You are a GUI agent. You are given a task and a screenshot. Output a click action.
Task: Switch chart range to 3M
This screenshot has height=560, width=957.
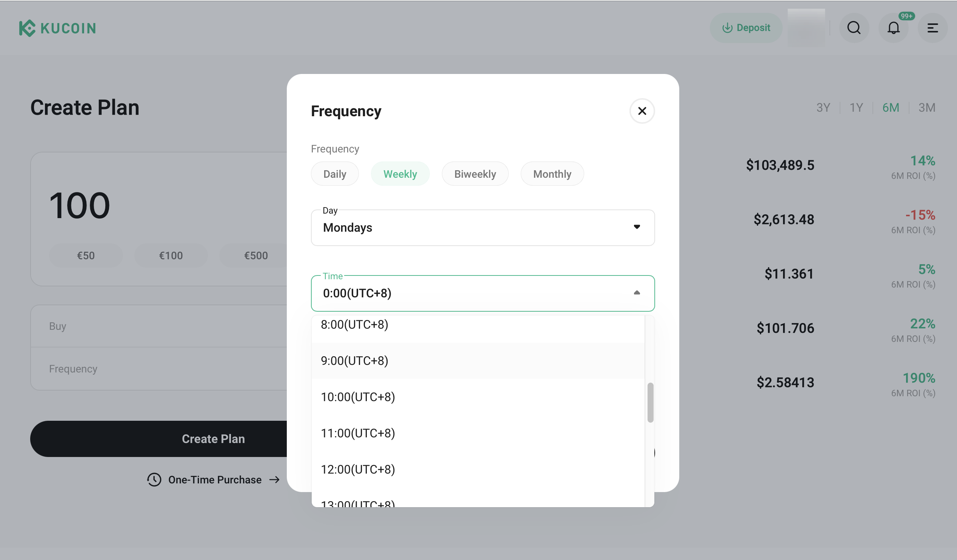coord(926,108)
